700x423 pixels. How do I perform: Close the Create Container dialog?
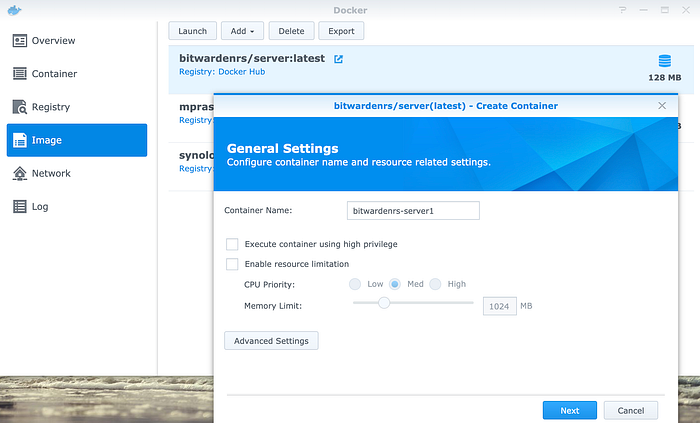click(662, 105)
